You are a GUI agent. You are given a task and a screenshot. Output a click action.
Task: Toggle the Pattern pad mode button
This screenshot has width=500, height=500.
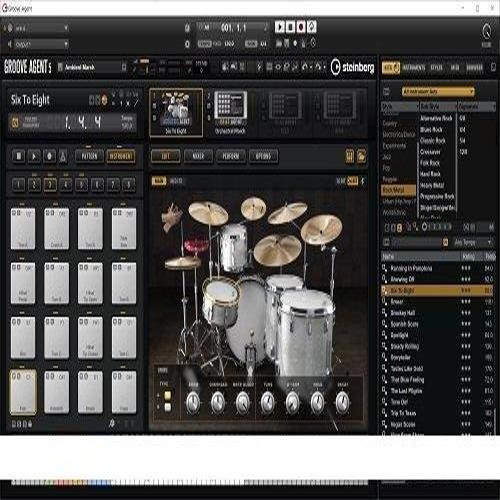[89, 156]
